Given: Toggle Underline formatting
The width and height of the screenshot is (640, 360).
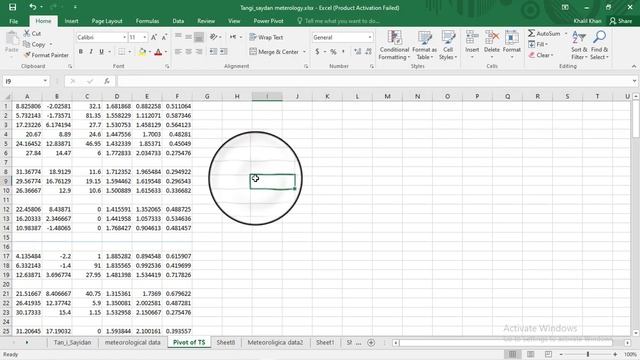Looking at the screenshot, I should coord(101,52).
